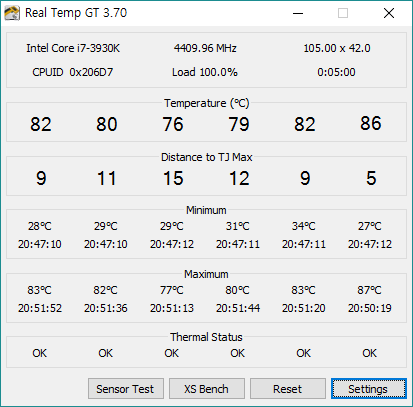The height and width of the screenshot is (407, 413).
Task: Reset the minimum and maximum readings
Action: click(x=288, y=388)
